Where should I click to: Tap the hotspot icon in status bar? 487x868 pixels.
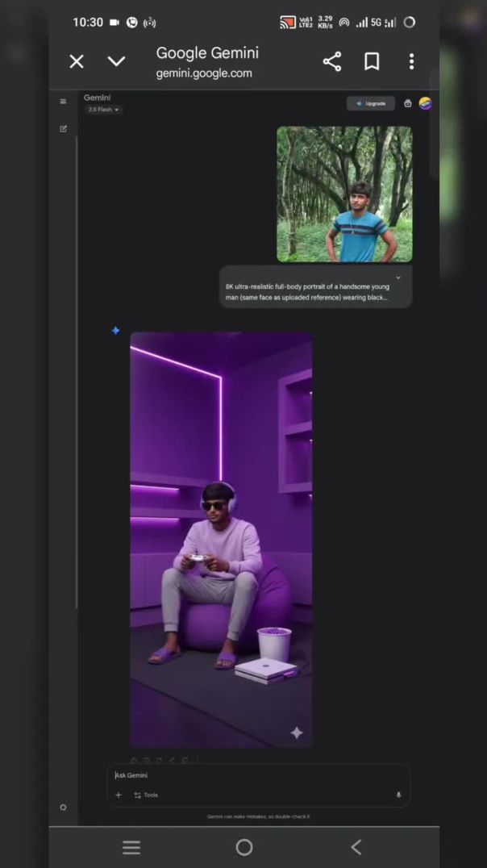tap(344, 22)
